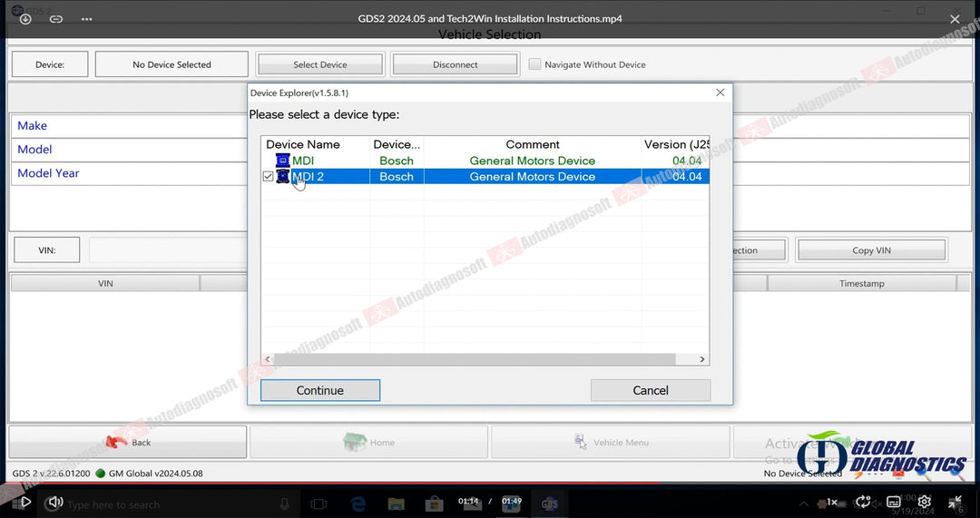Toggle the checkbox beside MDI 2

click(x=268, y=177)
